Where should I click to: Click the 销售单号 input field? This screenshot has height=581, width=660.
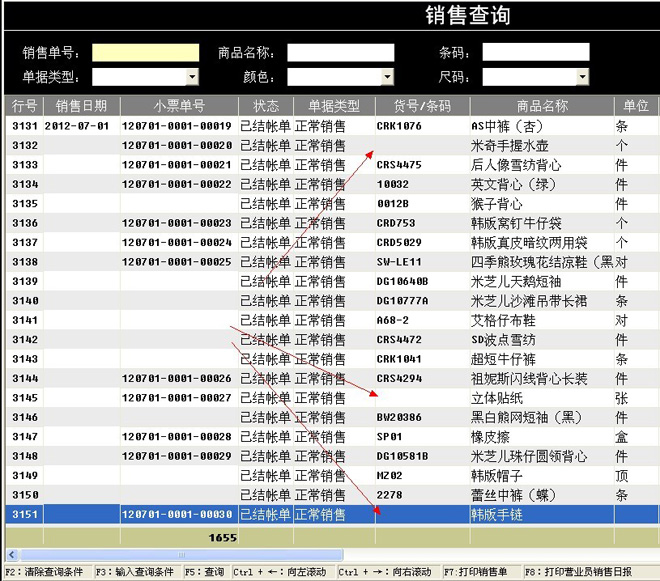tap(146, 53)
